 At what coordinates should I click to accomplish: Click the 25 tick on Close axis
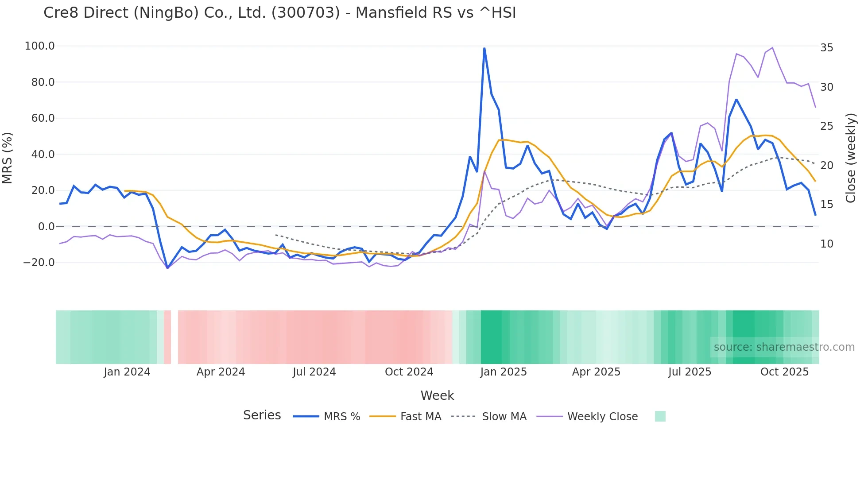coord(827,126)
